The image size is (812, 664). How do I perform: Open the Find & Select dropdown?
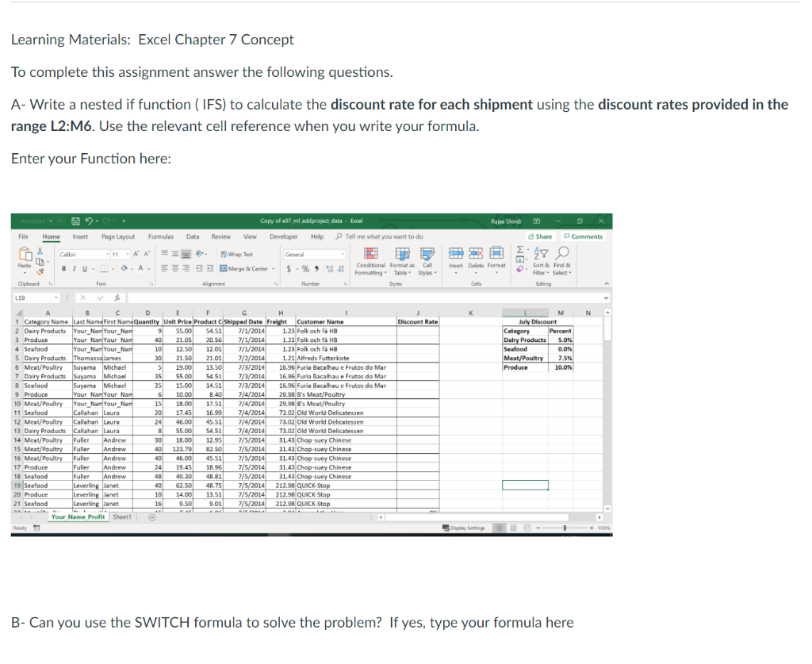562,262
